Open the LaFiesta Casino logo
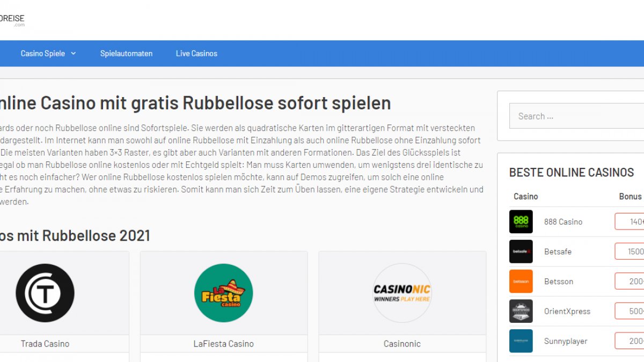 223,293
